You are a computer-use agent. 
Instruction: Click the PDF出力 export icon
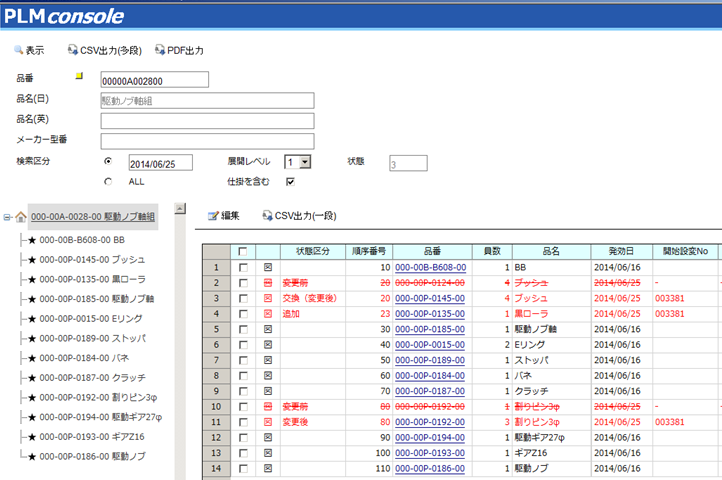click(160, 49)
